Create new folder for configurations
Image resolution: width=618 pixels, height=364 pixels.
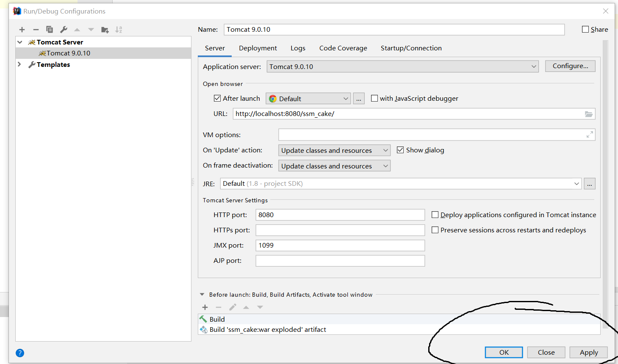(105, 30)
